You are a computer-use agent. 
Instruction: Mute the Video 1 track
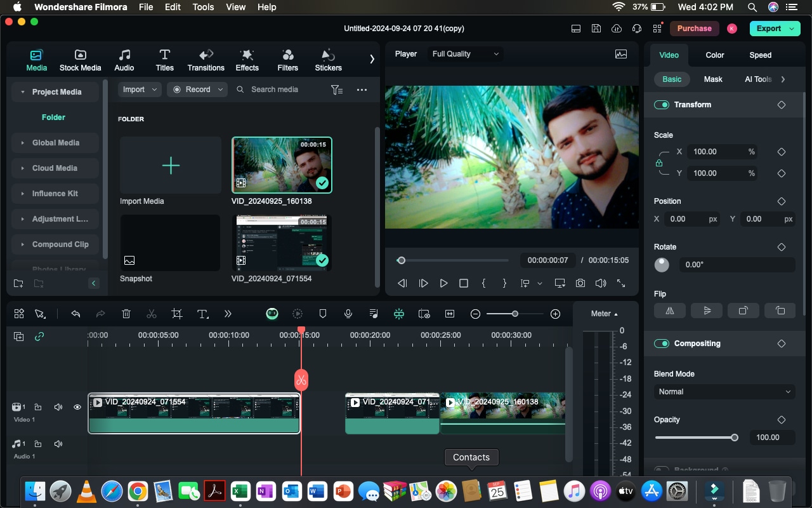click(x=58, y=407)
